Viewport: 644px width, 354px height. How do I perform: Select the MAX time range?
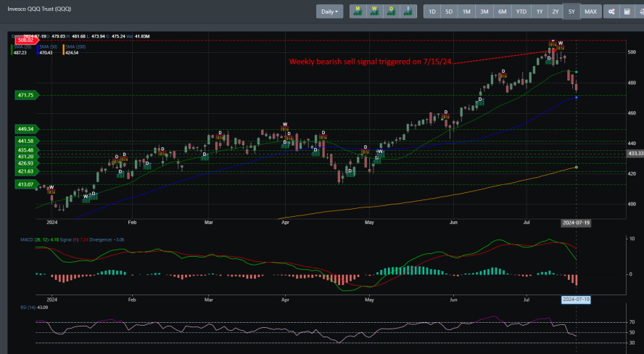click(590, 12)
